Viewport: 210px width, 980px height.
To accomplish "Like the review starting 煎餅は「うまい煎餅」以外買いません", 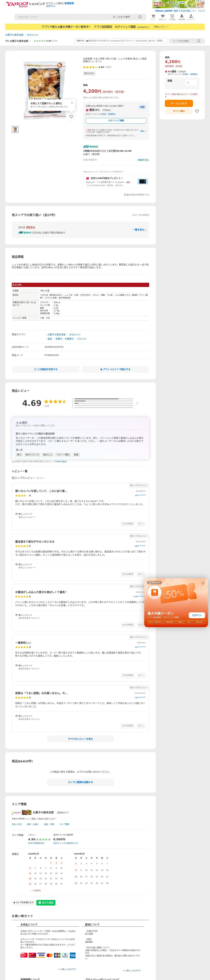I will 128,726.
